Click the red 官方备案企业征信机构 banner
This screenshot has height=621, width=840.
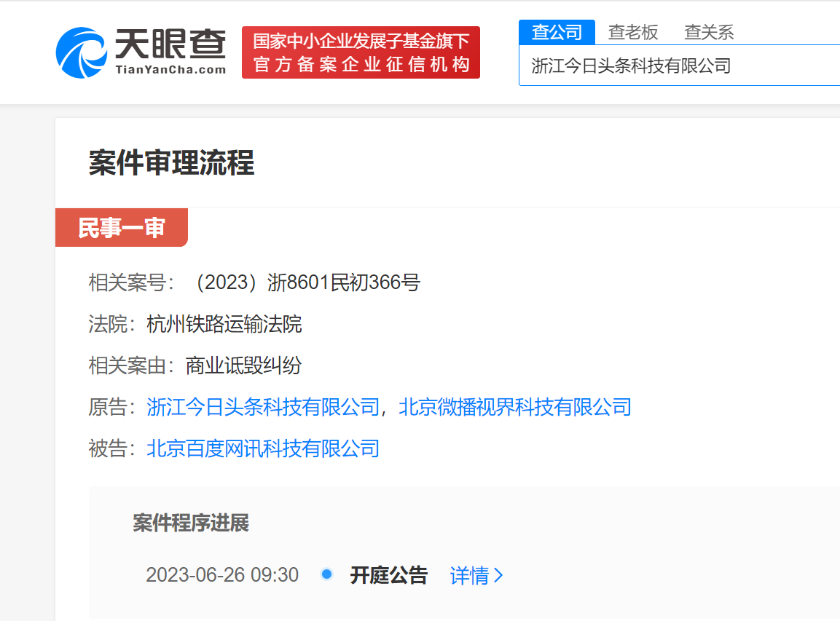pyautogui.click(x=361, y=52)
